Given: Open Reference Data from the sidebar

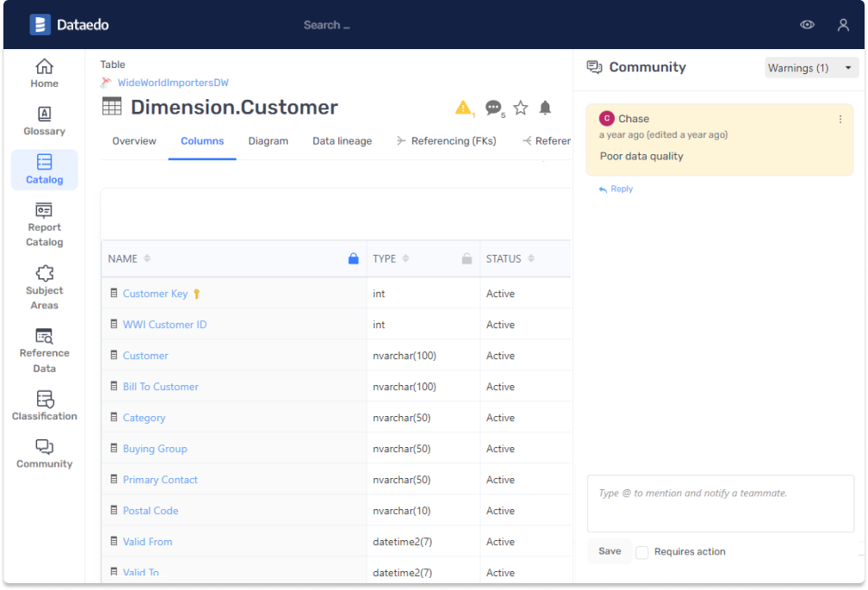Looking at the screenshot, I should (44, 349).
